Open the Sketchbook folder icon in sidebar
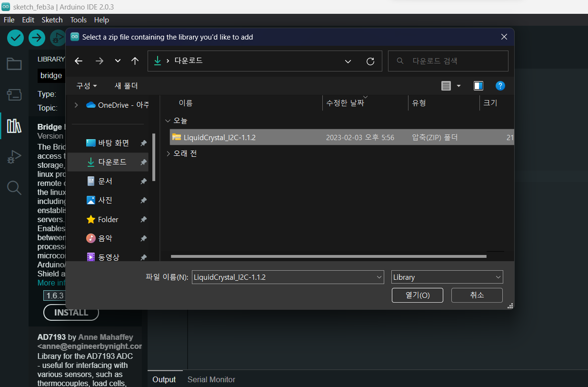This screenshot has height=387, width=588. [14, 64]
